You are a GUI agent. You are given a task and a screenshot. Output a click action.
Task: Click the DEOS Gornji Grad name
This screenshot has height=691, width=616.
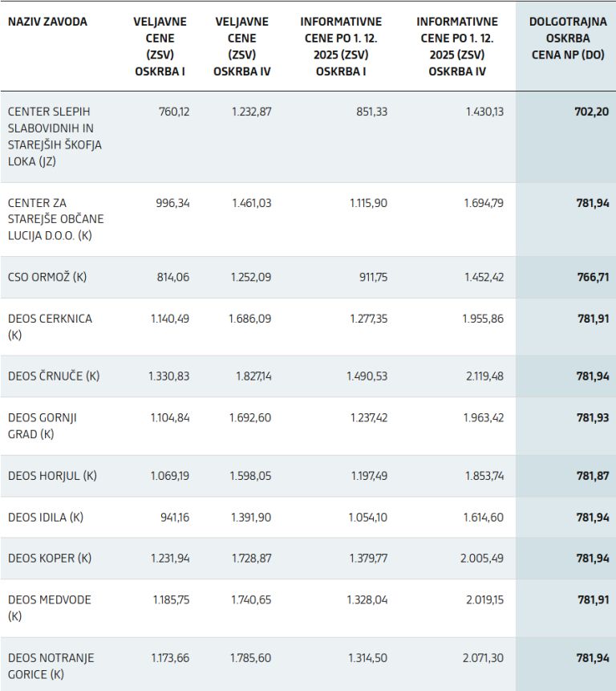click(x=43, y=425)
